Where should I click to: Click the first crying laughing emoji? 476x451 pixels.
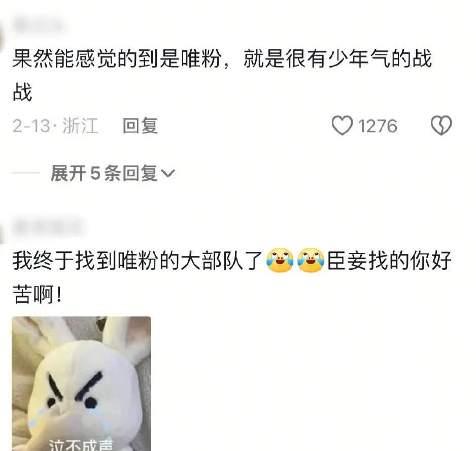[x=280, y=260]
